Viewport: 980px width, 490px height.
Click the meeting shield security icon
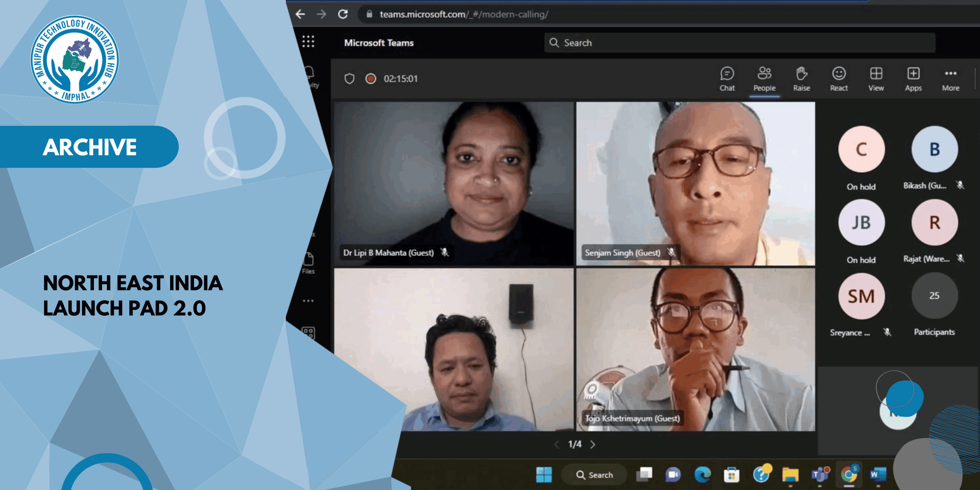(349, 79)
